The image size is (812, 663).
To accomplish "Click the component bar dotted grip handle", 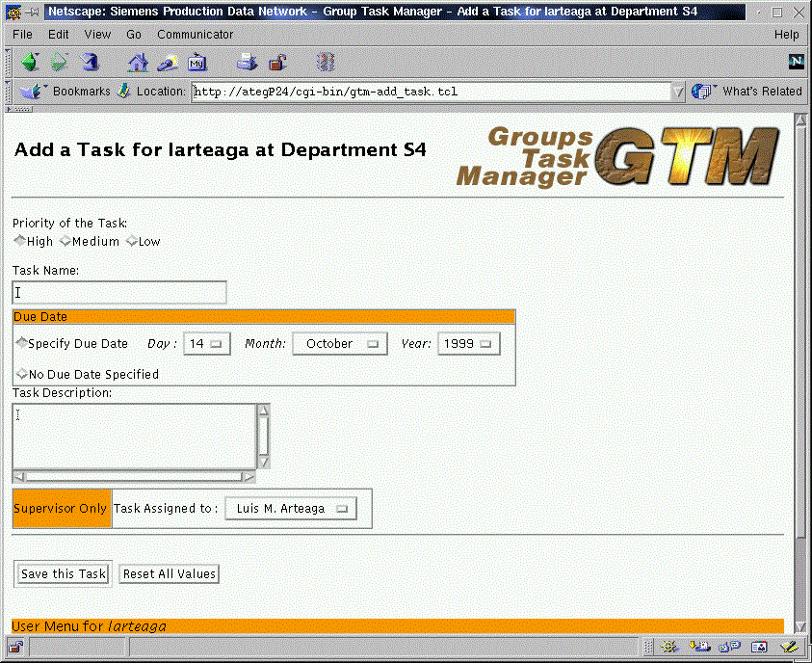I will tap(648, 647).
